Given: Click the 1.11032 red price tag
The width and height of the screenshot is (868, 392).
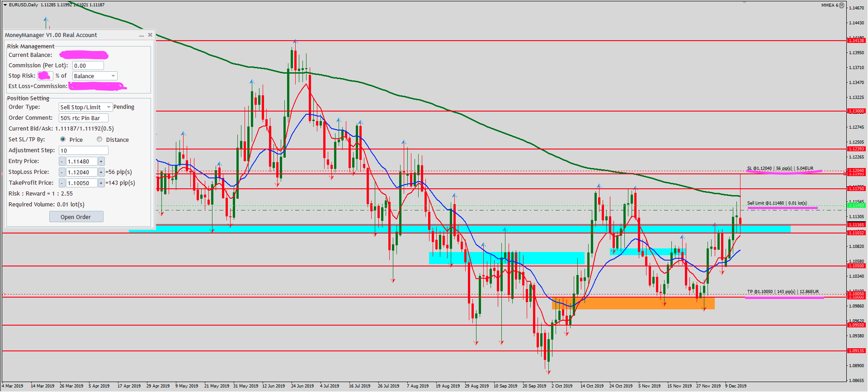Looking at the screenshot, I should tap(856, 233).
